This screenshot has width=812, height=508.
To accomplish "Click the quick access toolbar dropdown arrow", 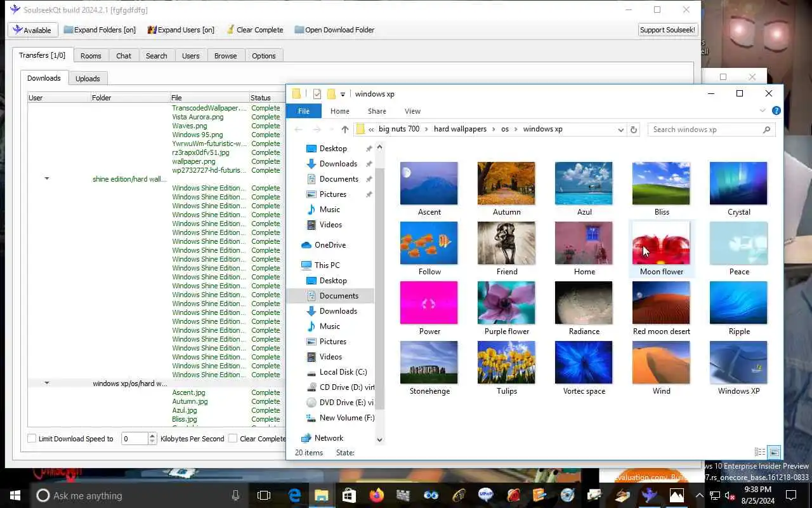I will 343,94.
